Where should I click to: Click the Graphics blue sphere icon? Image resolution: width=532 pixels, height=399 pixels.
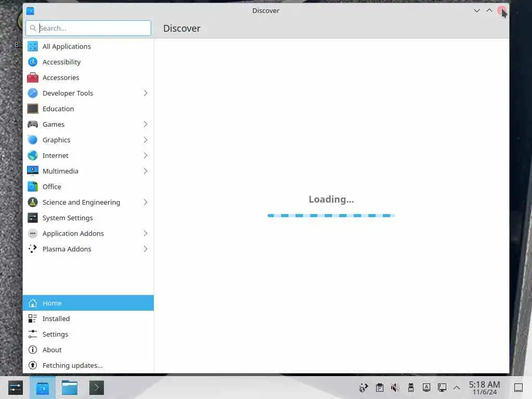pos(33,140)
